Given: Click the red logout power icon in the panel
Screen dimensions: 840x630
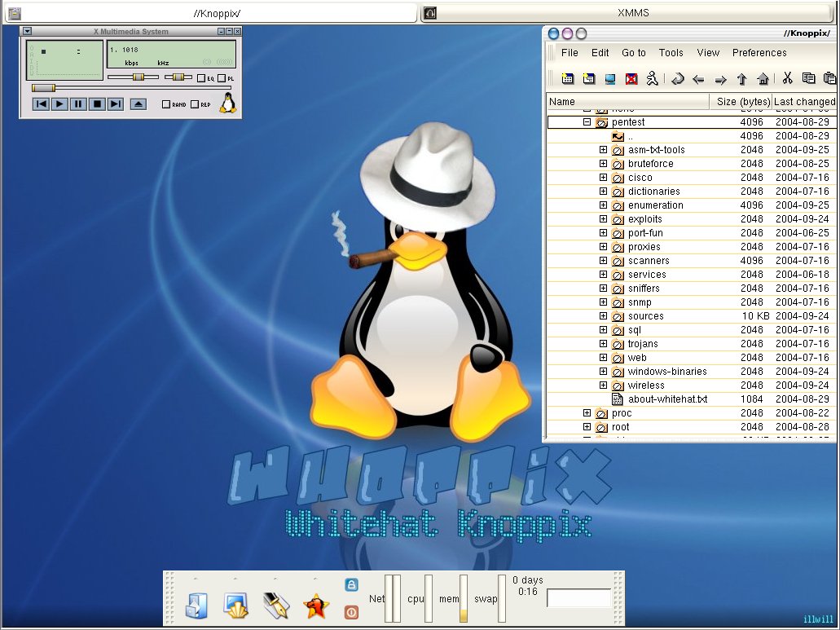Looking at the screenshot, I should (x=351, y=611).
